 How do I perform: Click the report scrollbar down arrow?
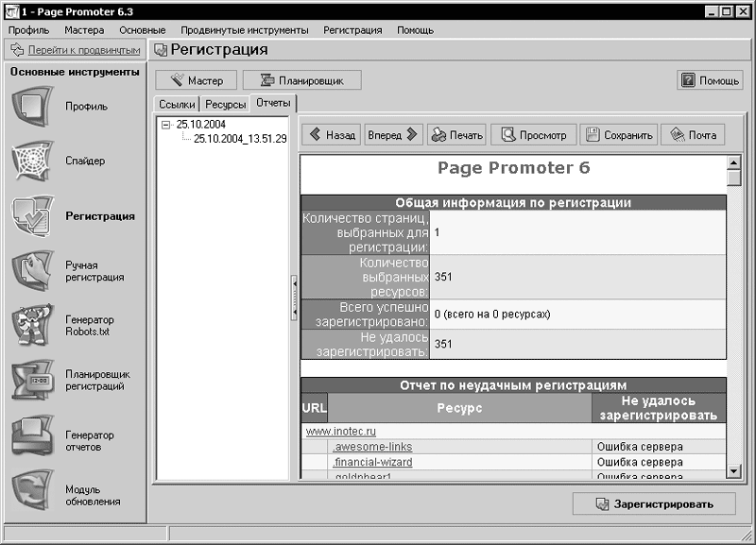click(x=734, y=470)
